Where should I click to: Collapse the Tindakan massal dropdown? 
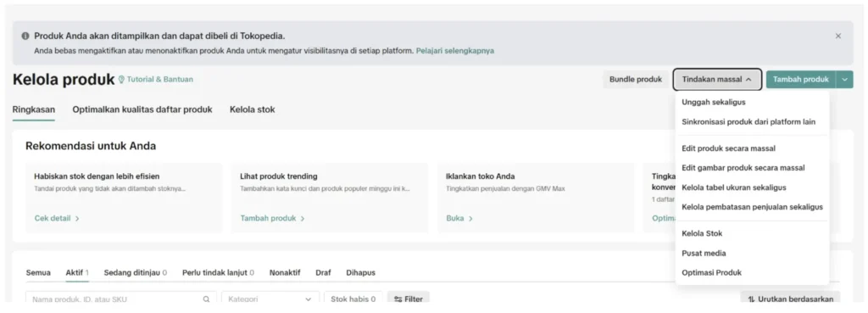point(717,80)
